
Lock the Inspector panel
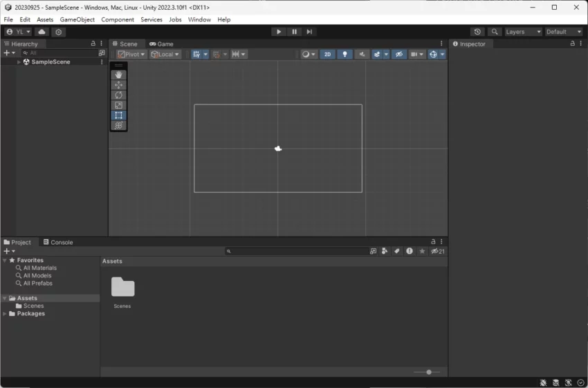point(572,44)
